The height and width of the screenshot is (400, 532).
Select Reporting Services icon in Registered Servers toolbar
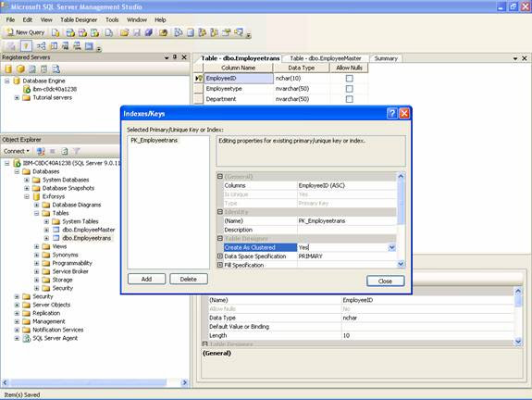32,69
